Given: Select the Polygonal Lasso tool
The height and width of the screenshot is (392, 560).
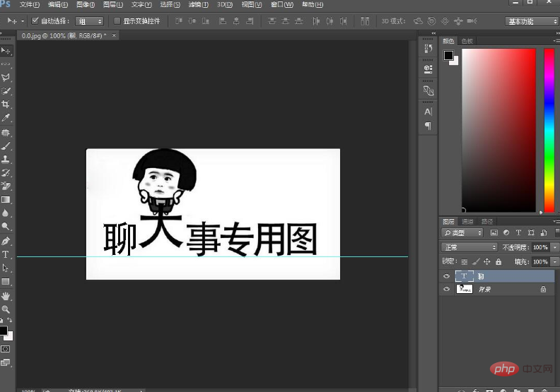Looking at the screenshot, I should (x=6, y=78).
